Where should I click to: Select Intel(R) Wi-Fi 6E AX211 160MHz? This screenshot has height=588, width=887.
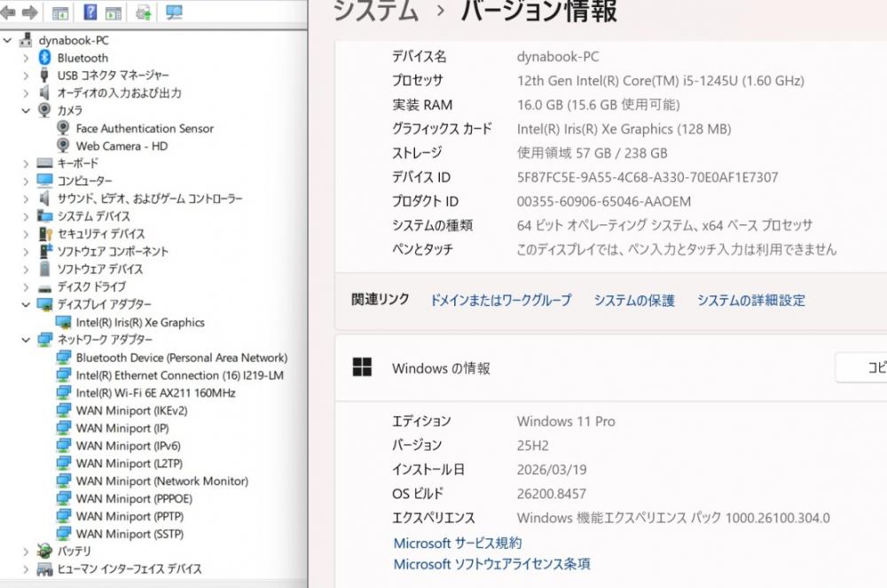point(155,392)
